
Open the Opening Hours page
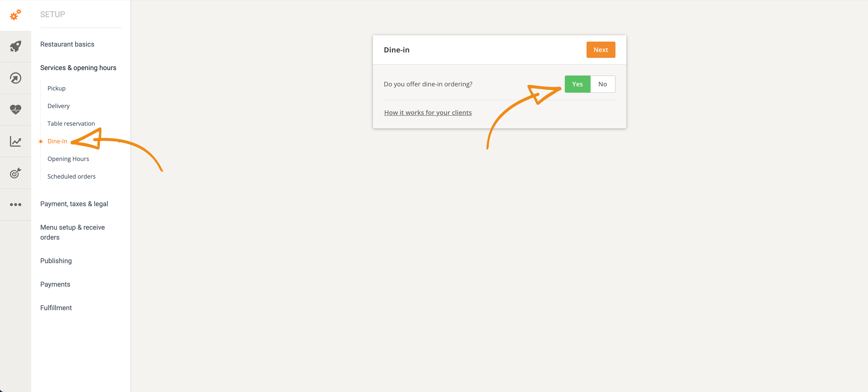(x=68, y=159)
